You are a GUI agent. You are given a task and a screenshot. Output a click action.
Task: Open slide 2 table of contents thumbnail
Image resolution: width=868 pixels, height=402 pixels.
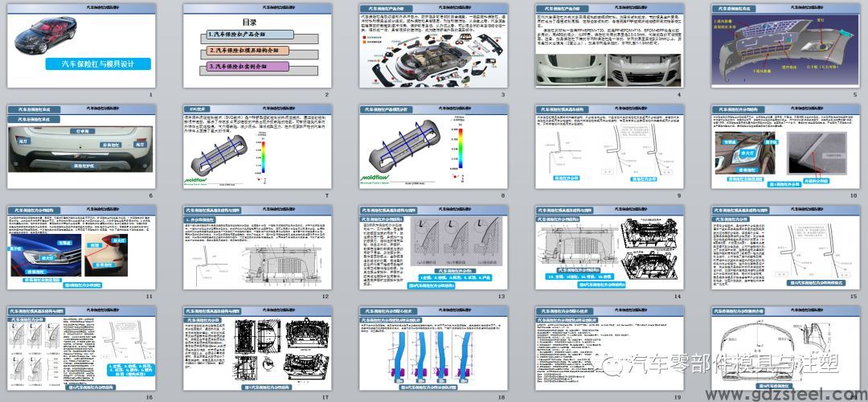[x=257, y=45]
